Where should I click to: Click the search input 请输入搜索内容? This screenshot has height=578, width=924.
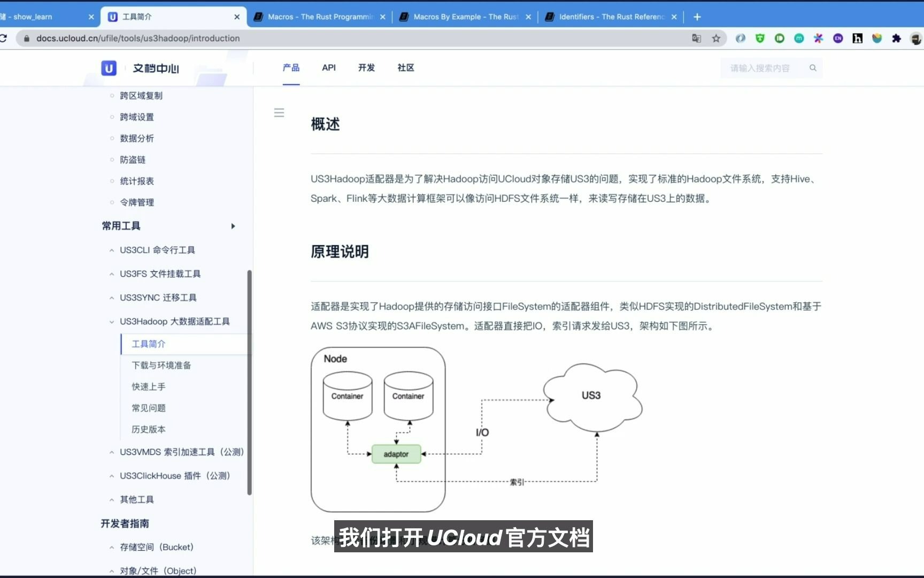pyautogui.click(x=772, y=68)
